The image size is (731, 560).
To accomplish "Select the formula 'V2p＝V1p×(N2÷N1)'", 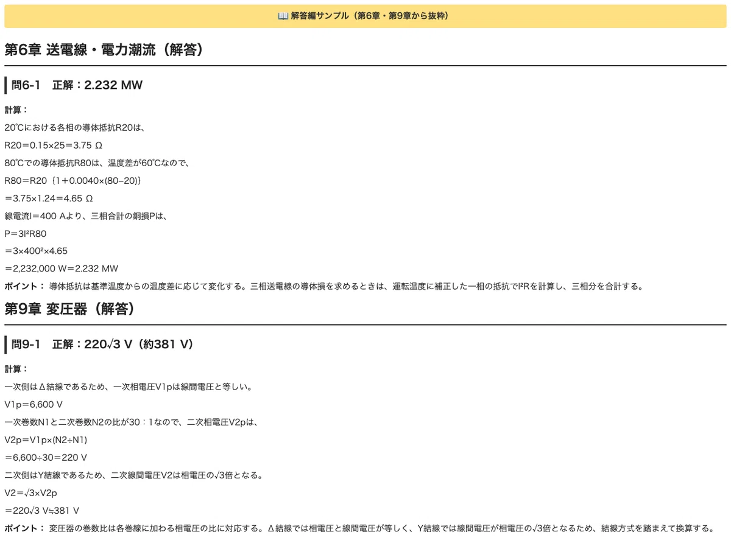I will click(46, 440).
